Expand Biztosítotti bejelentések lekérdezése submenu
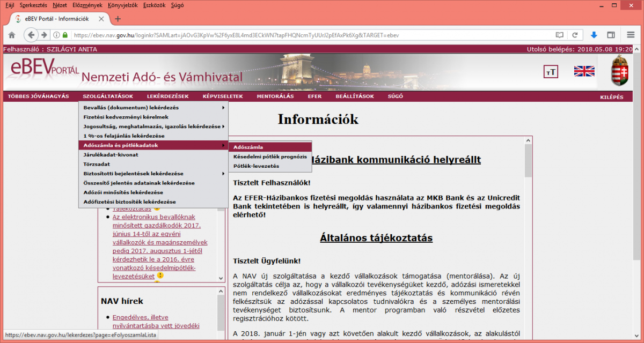644x343 pixels. tap(153, 174)
